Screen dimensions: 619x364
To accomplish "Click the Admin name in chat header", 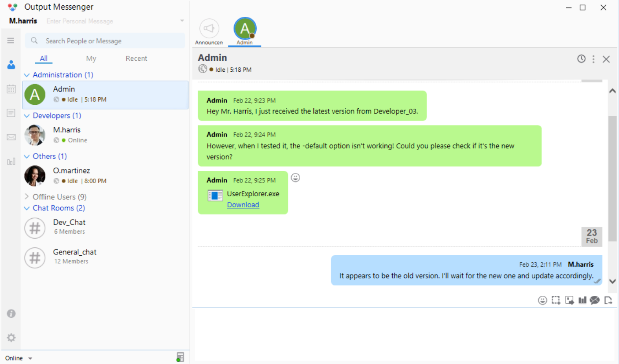I will point(212,58).
